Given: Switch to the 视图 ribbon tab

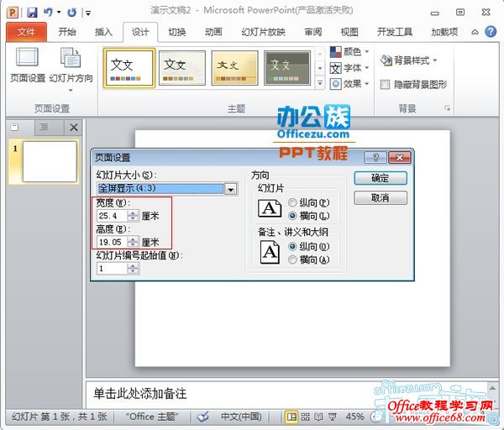Looking at the screenshot, I should tap(349, 32).
